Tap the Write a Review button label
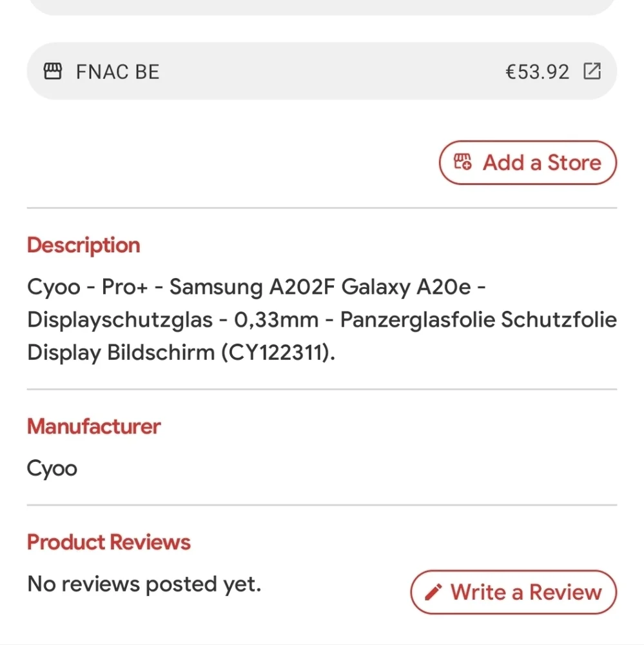644x645 pixels. point(526,592)
